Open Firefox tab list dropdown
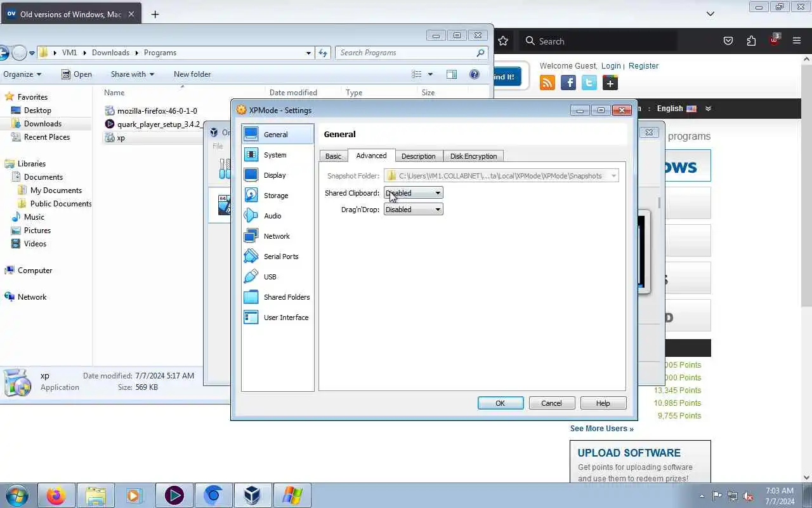The width and height of the screenshot is (812, 508). click(x=710, y=13)
